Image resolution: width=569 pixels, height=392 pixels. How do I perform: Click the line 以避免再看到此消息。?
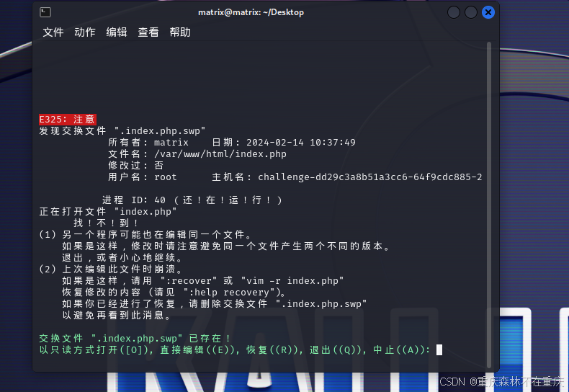(x=117, y=315)
